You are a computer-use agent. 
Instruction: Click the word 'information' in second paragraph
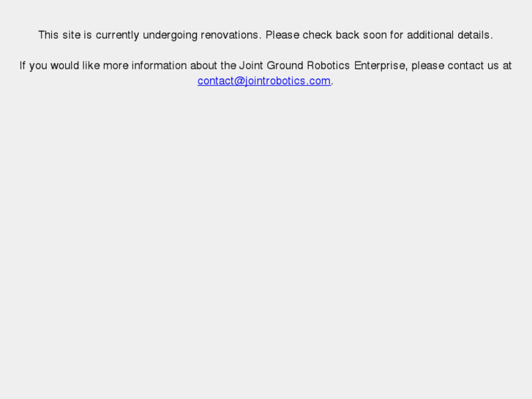[x=159, y=65]
